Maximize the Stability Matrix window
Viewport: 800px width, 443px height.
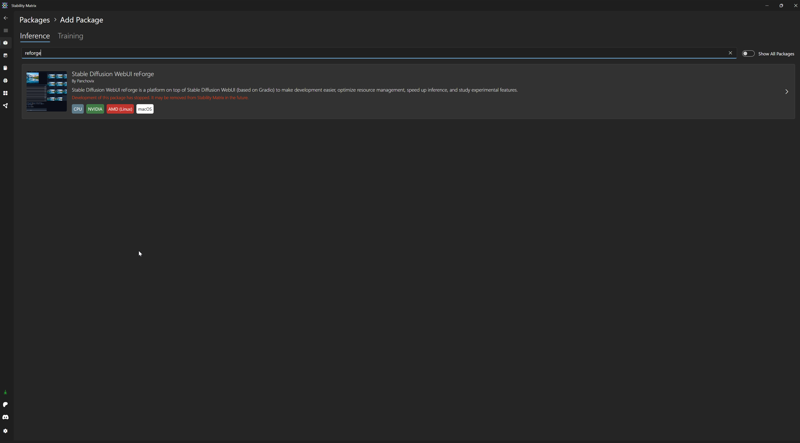[781, 5]
